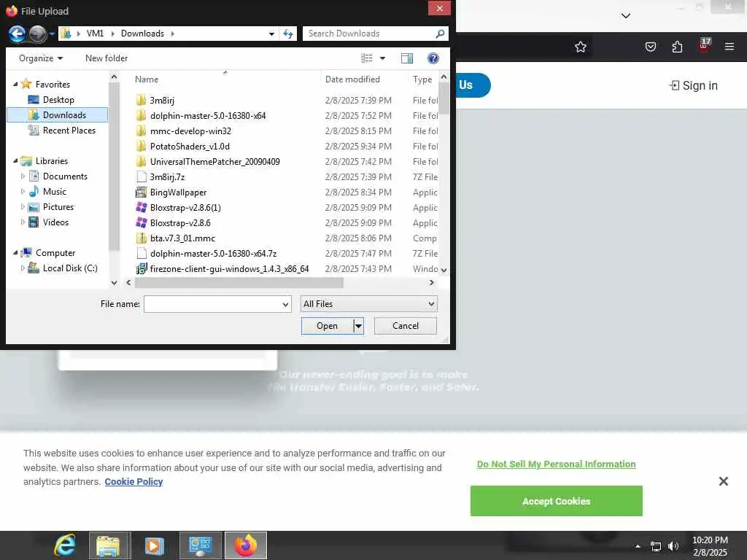747x560 pixels.
Task: Click Downloads in the address breadcrumb
Action: [142, 34]
